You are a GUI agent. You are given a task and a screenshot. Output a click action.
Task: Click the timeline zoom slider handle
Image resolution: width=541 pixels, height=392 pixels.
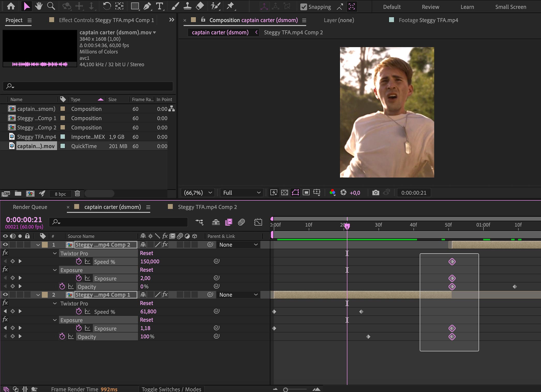(x=285, y=389)
